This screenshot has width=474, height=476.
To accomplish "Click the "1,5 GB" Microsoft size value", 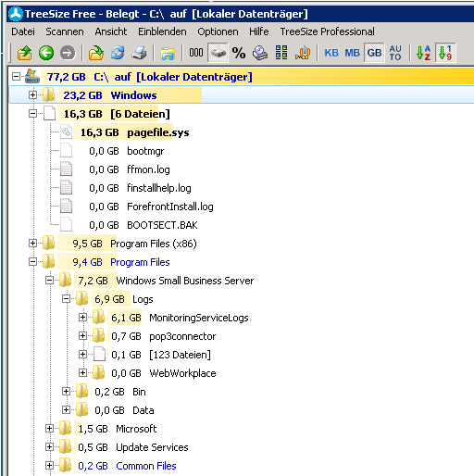I will 93,429.
